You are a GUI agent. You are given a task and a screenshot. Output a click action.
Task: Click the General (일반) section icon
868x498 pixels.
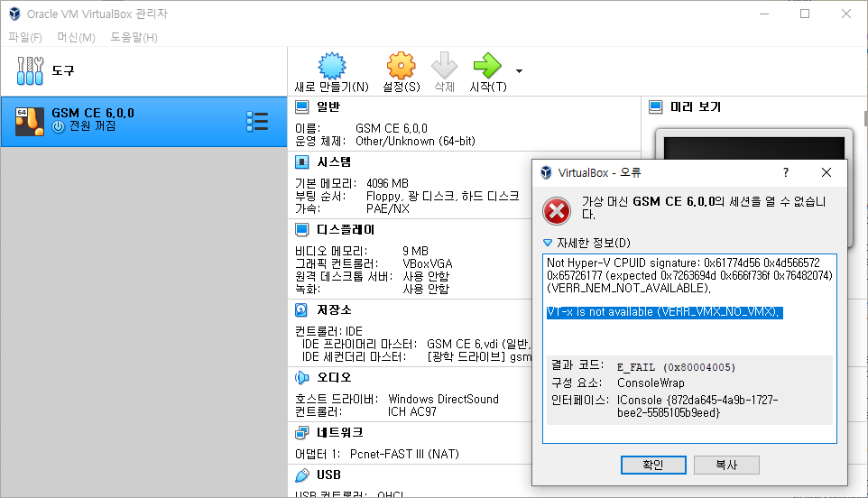tap(301, 106)
